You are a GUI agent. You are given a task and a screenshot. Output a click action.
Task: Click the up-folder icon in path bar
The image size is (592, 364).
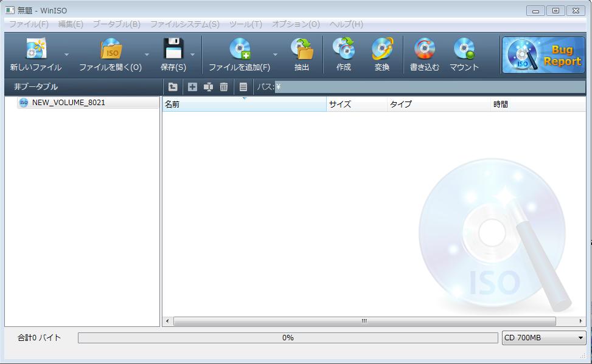point(173,87)
